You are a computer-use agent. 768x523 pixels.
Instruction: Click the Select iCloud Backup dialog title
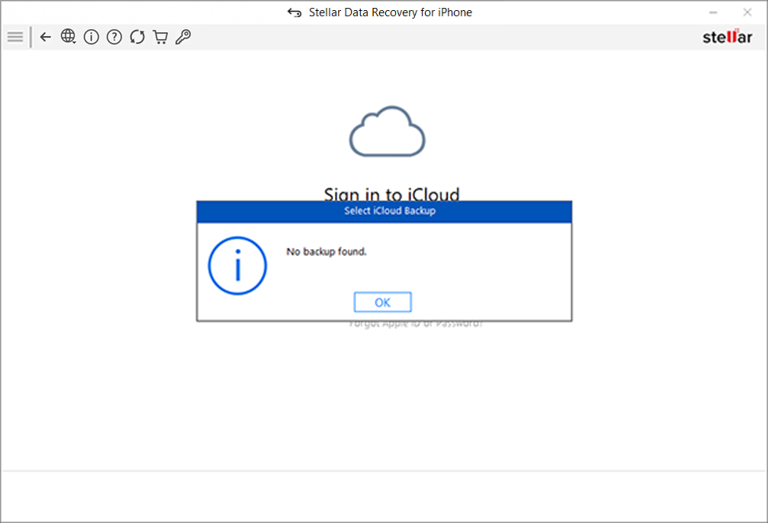[389, 211]
